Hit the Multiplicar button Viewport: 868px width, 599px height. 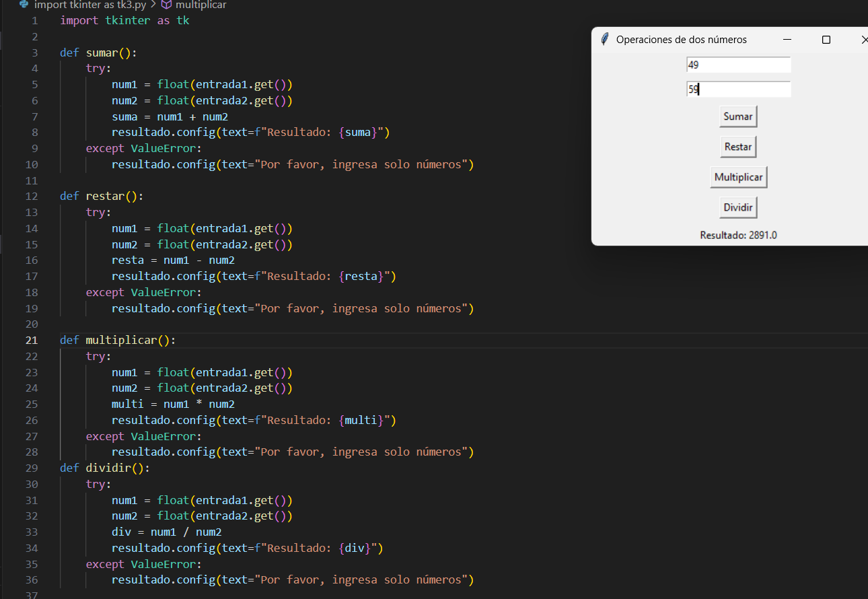point(738,177)
